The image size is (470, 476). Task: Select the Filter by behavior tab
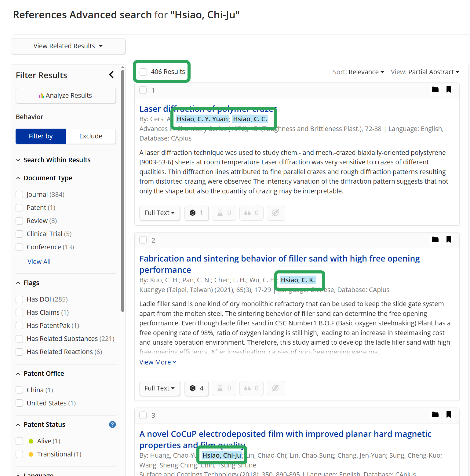[41, 136]
